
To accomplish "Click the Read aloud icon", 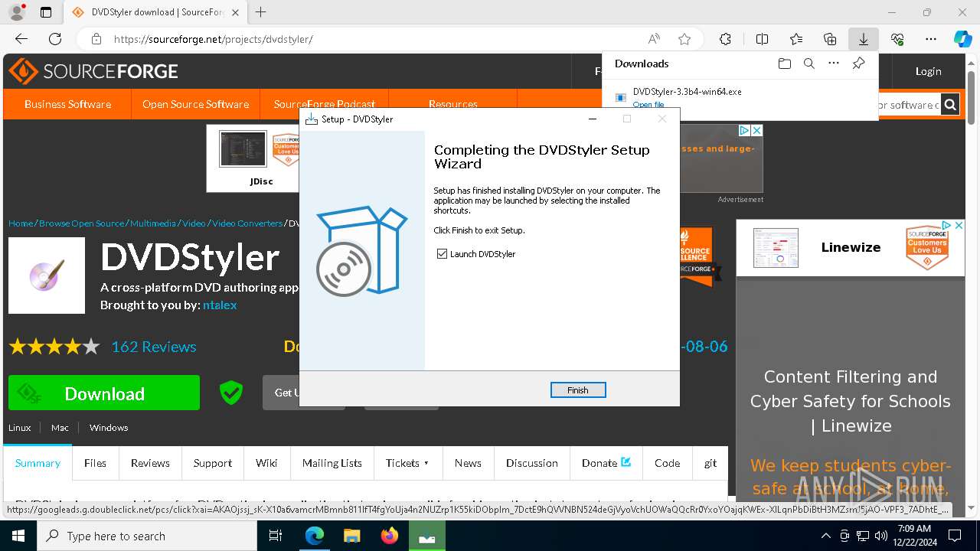I will (x=654, y=39).
